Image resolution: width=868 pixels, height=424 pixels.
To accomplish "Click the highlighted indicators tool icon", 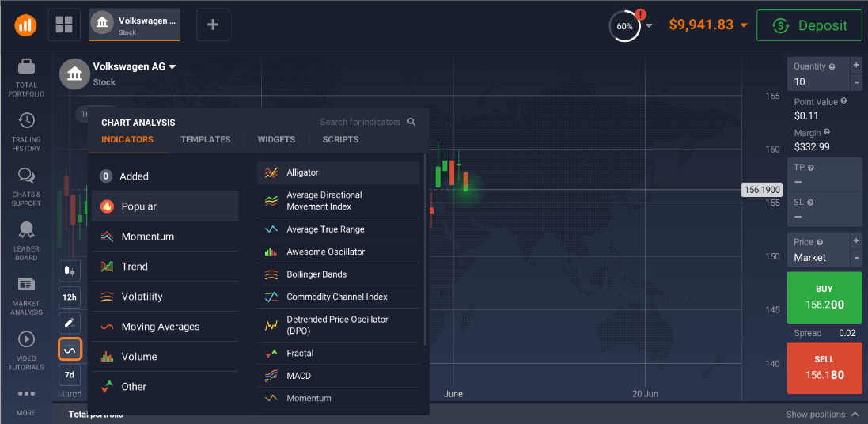I will tap(70, 350).
